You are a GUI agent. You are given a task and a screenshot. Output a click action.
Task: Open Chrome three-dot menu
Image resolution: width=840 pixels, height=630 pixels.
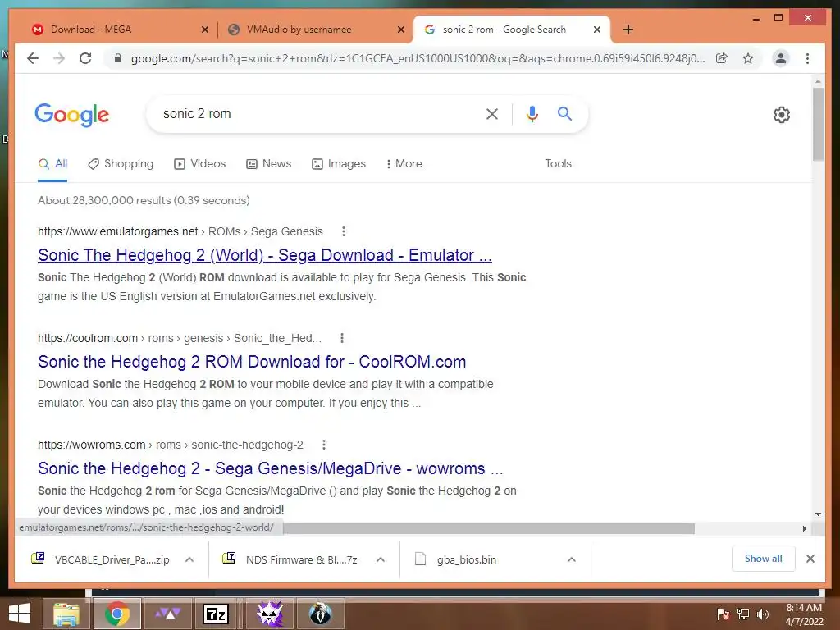(807, 58)
